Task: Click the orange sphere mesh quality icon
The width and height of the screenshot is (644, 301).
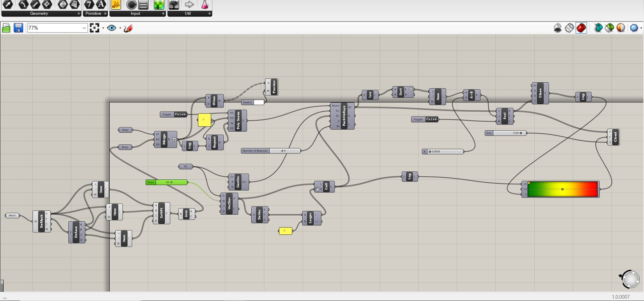Action: 621,28
